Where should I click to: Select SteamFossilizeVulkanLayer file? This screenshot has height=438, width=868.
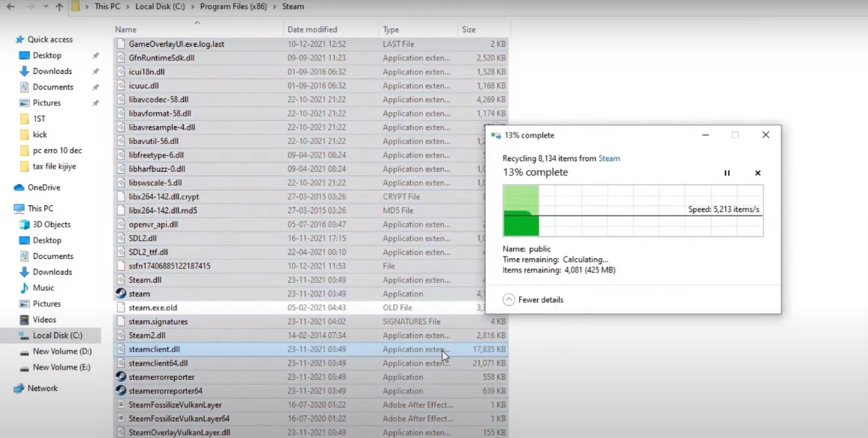point(175,405)
